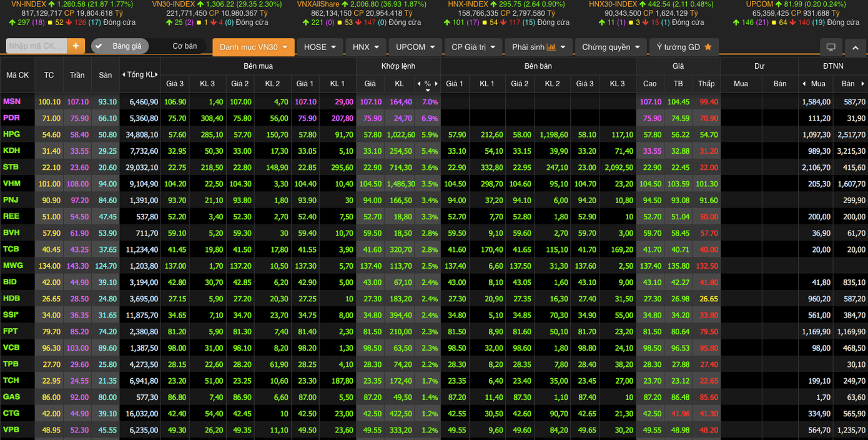Open the monitor display icon button
The image size is (868, 440).
(831, 47)
